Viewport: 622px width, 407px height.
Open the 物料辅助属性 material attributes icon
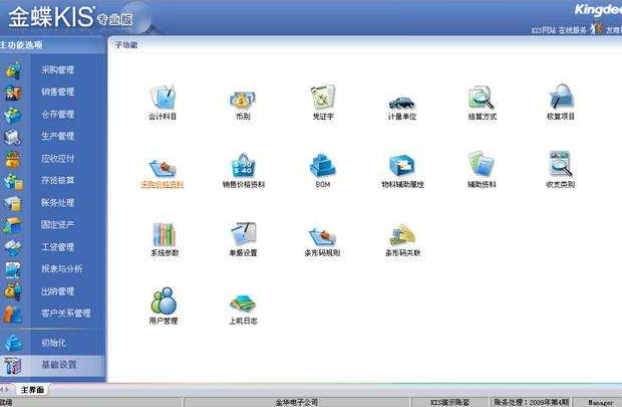click(403, 171)
